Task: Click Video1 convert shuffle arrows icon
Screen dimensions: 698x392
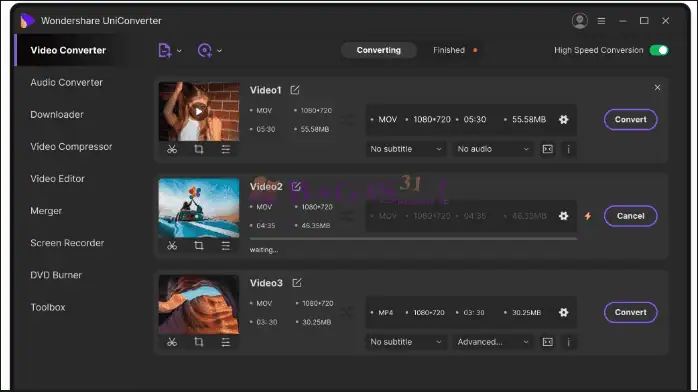Action: coord(347,120)
